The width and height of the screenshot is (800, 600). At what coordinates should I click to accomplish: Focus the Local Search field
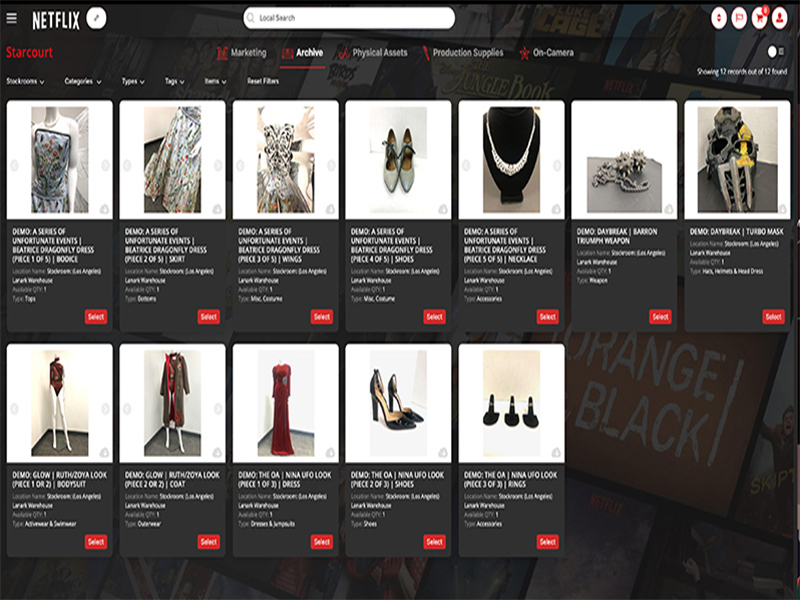pos(349,18)
